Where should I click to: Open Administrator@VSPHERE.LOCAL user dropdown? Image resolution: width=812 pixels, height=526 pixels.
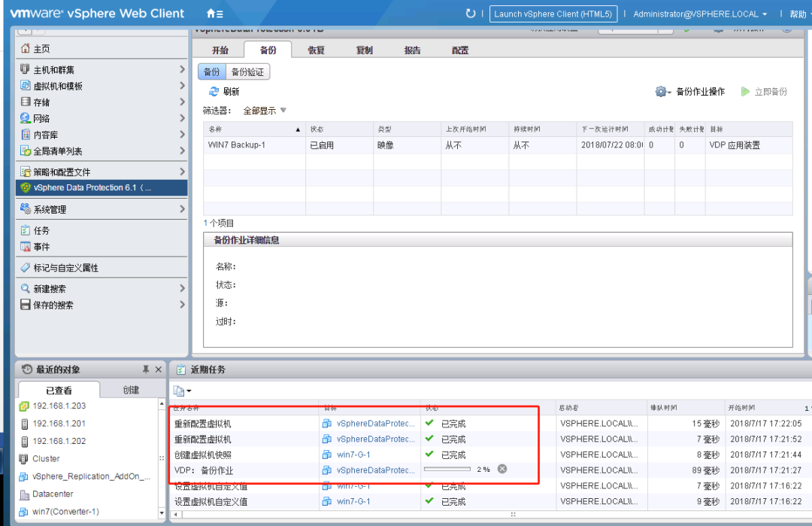click(700, 14)
